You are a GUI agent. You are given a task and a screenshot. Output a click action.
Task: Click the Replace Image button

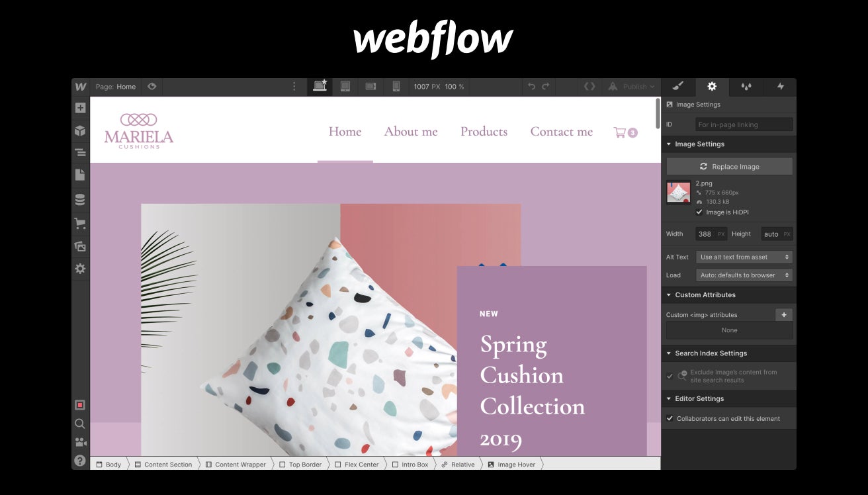click(x=729, y=166)
